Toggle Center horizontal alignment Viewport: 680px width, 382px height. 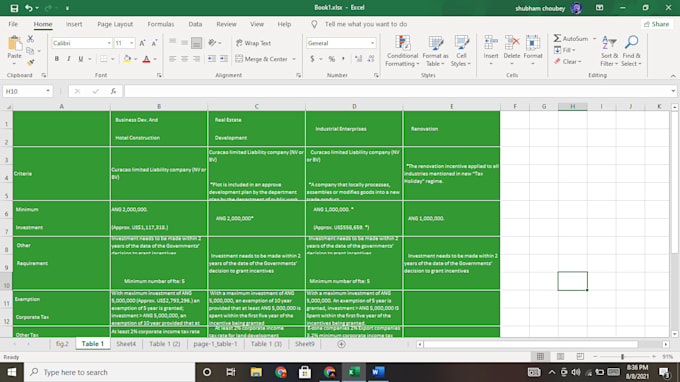point(185,59)
